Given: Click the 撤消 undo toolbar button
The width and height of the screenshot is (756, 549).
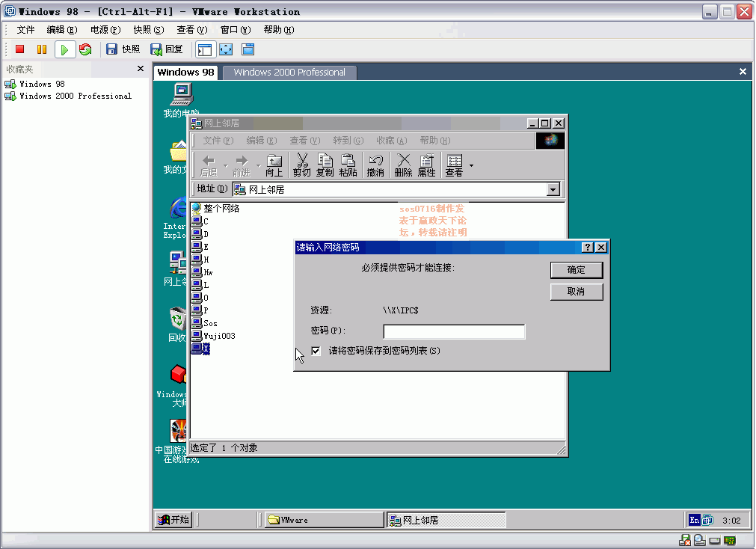Looking at the screenshot, I should tap(375, 165).
